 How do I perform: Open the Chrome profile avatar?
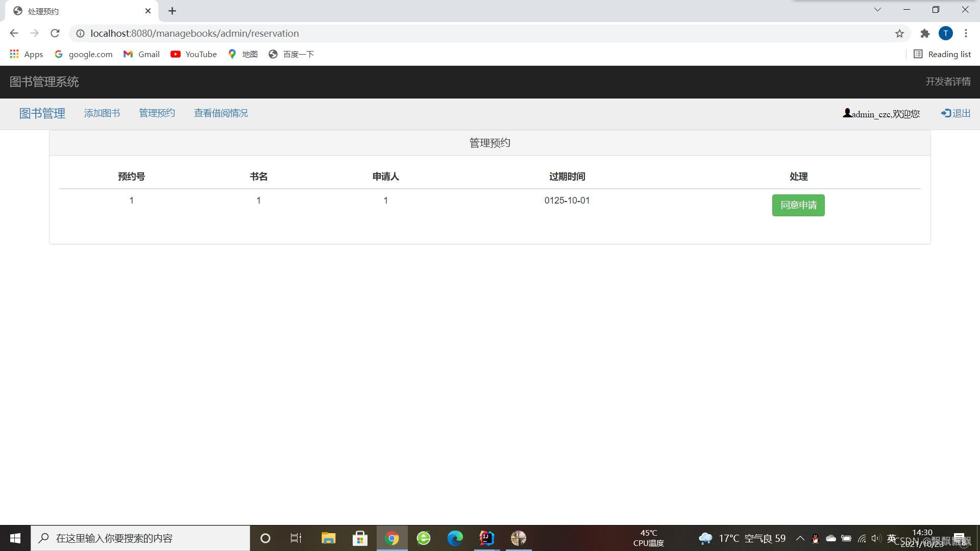pos(945,33)
